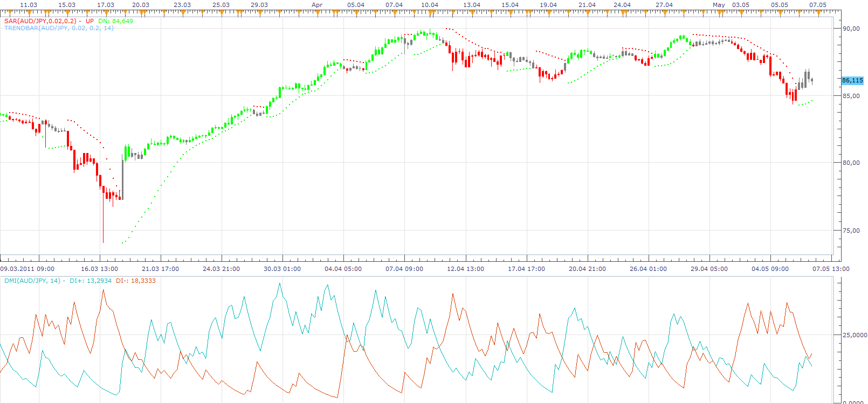Image resolution: width=868 pixels, height=404 pixels.
Task: Select the SAR(AUD/JPY,0.02,0.2) indicator label
Action: pos(40,21)
